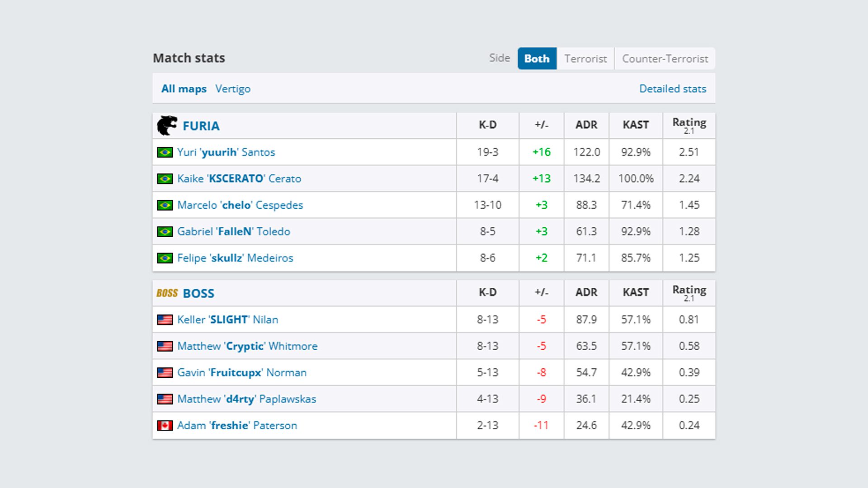This screenshot has height=488, width=868.
Task: Open Matthew 'd4rty' Paplawskas player profile
Action: [x=247, y=399]
